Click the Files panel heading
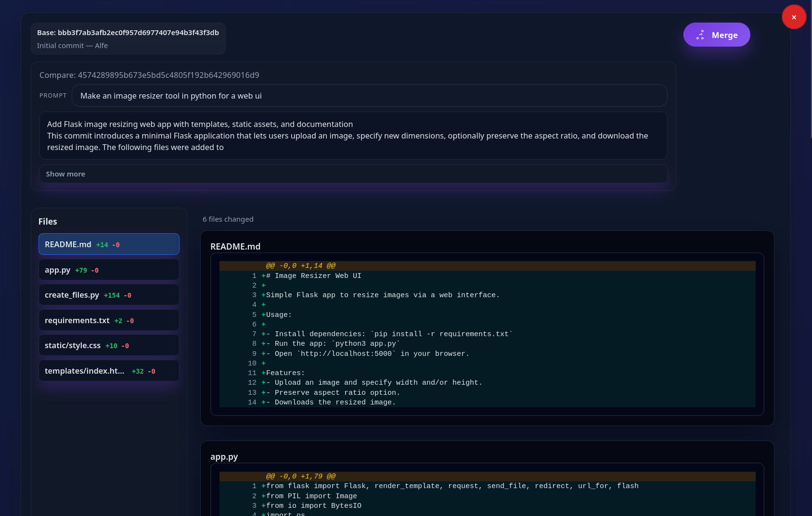 pyautogui.click(x=48, y=222)
